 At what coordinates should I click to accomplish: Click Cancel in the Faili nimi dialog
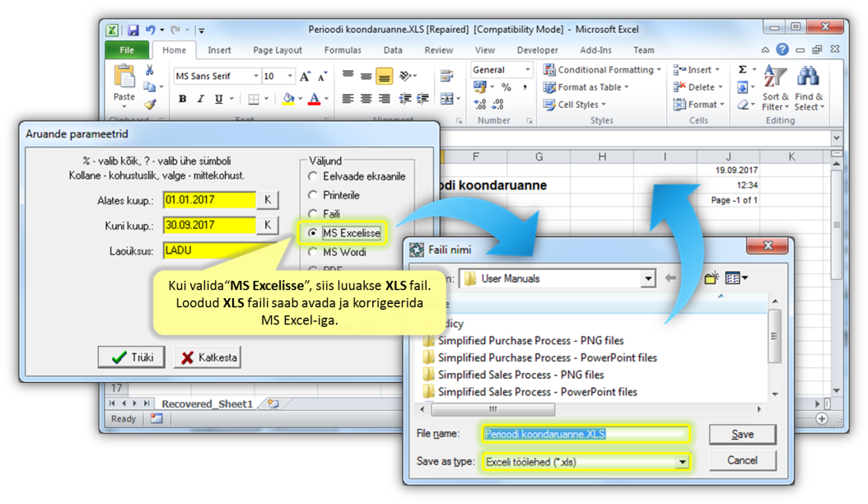742,460
